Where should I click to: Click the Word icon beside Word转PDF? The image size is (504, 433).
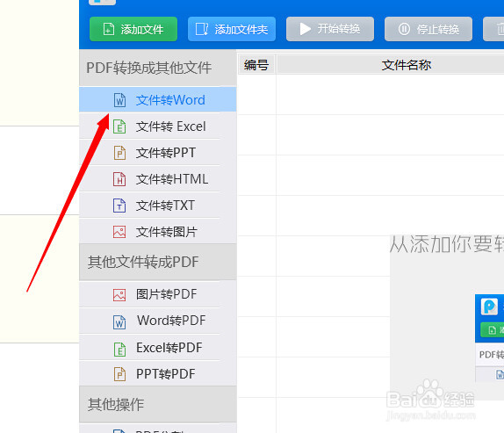click(119, 322)
